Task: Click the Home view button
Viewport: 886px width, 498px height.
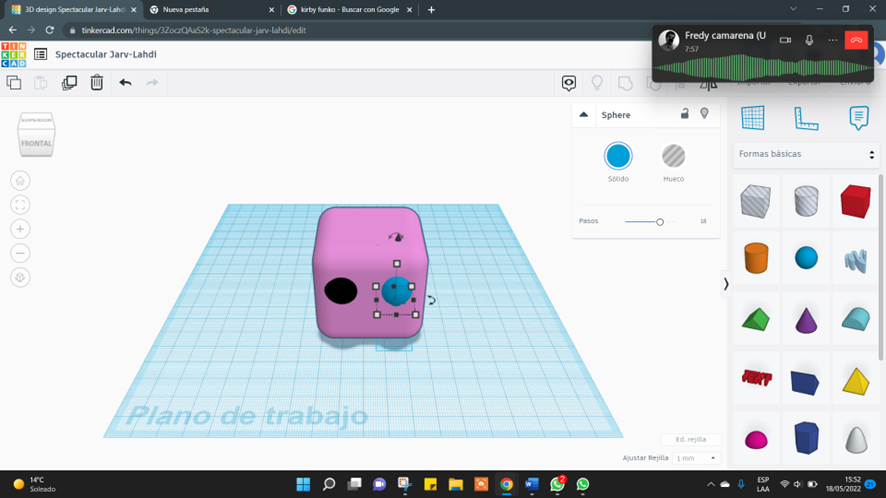Action: pos(20,181)
